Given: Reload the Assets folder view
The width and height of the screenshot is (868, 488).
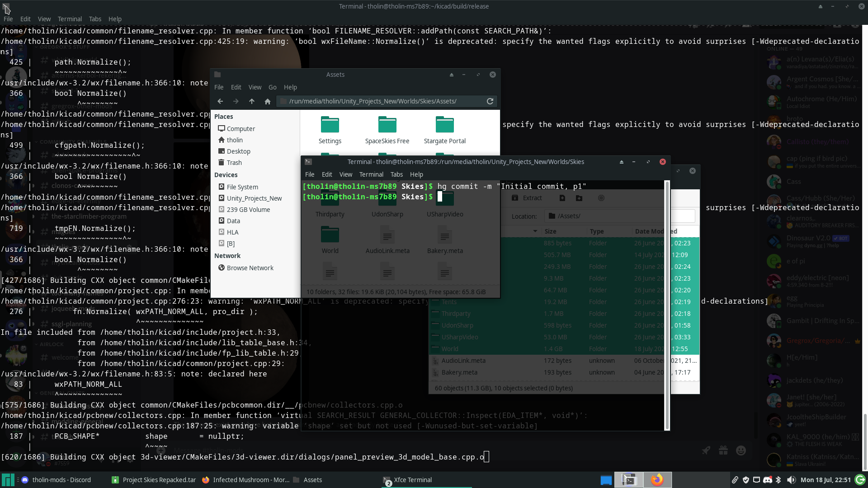Looking at the screenshot, I should 490,101.
